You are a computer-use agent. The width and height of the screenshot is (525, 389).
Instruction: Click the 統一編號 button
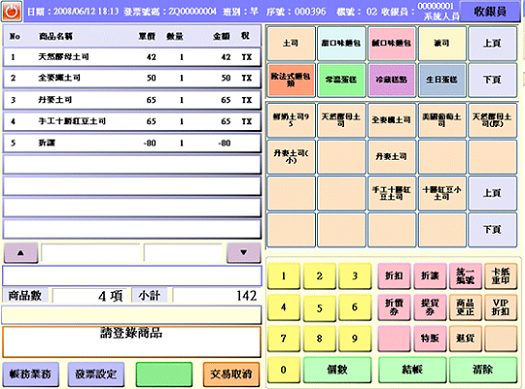tap(465, 276)
